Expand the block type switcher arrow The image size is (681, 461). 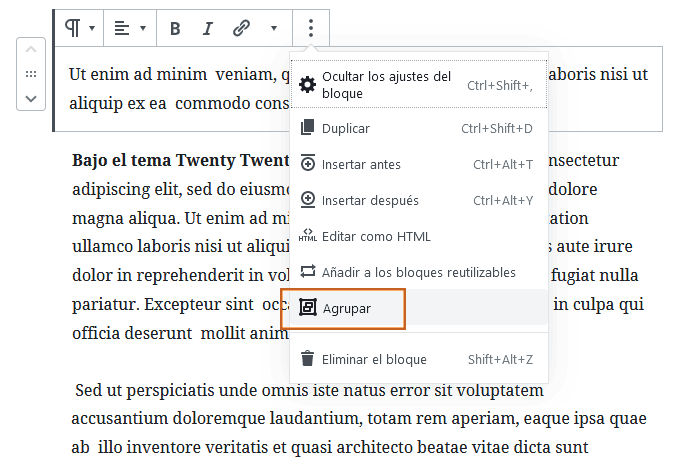[x=93, y=28]
